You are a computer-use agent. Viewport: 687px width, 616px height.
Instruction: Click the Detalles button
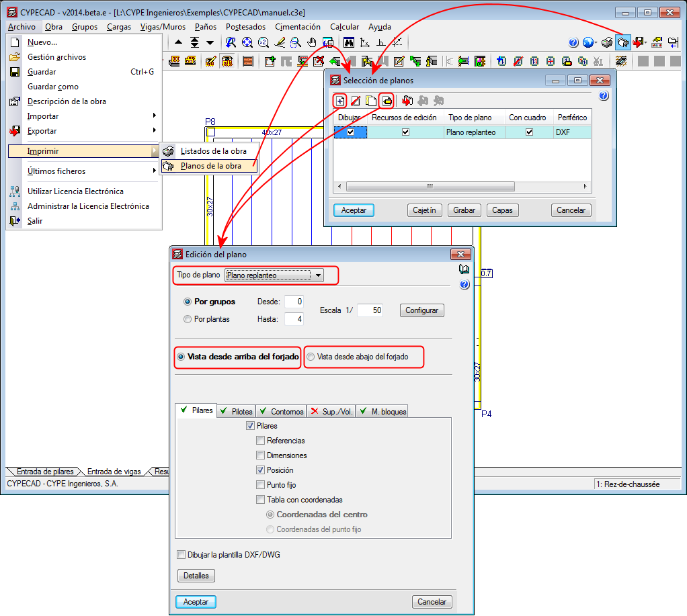(x=196, y=576)
